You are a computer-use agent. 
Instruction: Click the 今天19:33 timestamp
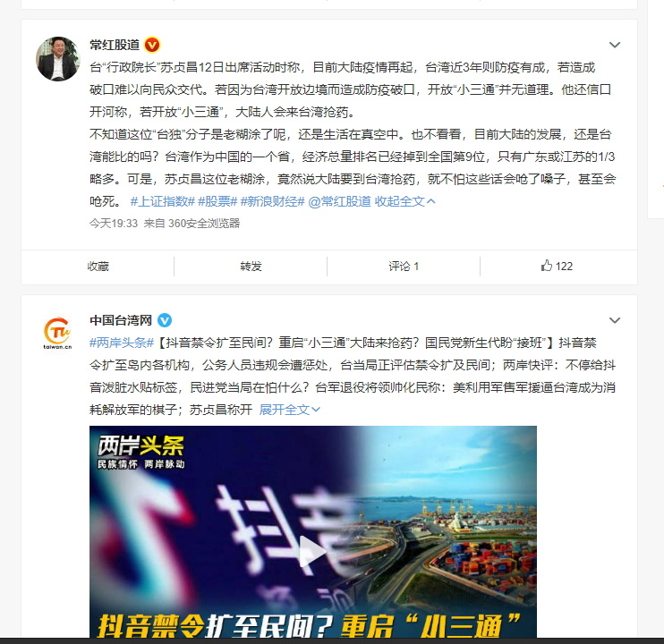click(114, 224)
